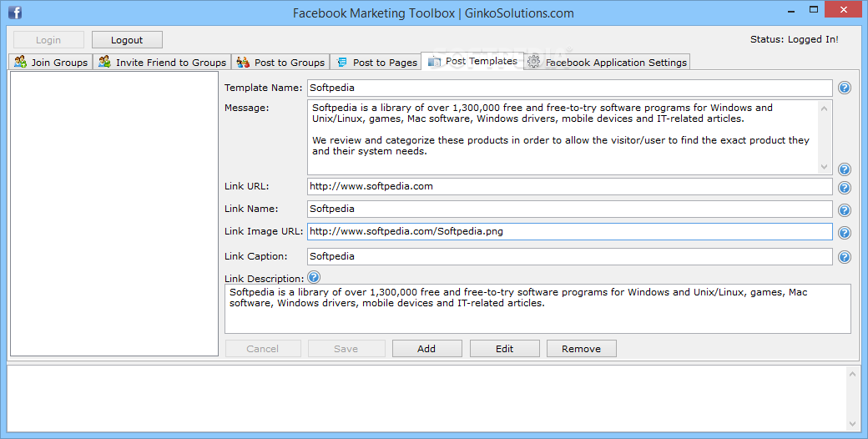Viewport: 868px width, 439px height.
Task: Maximize the application window
Action: (813, 9)
